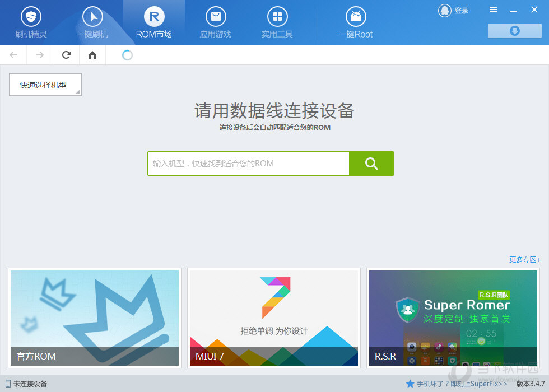Open the 应用游戏 tab
The height and width of the screenshot is (392, 549).
click(216, 22)
